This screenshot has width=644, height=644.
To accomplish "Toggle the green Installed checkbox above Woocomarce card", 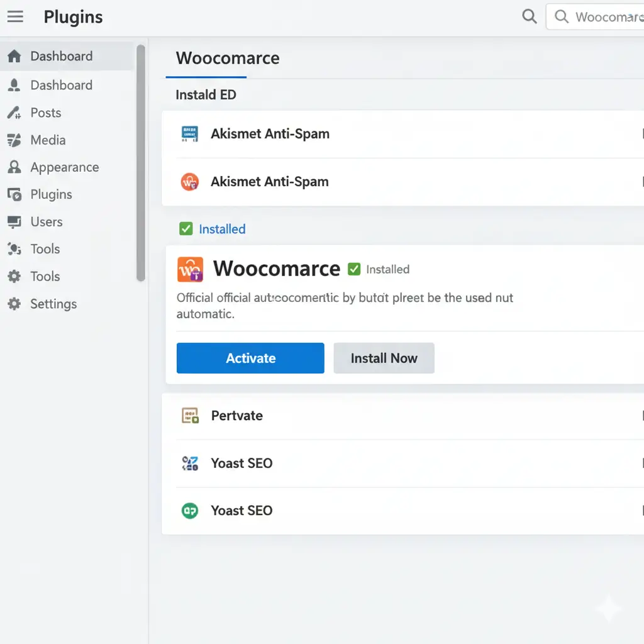I will (x=186, y=229).
